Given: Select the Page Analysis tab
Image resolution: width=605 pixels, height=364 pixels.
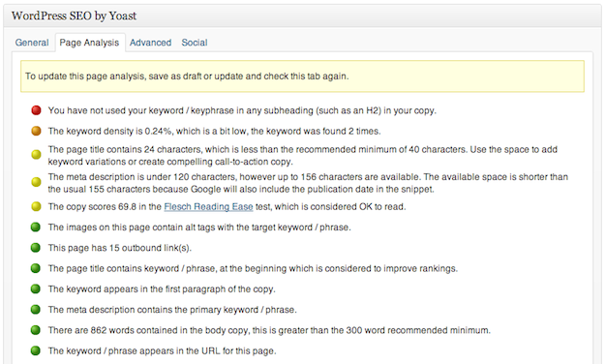Looking at the screenshot, I should (x=89, y=43).
